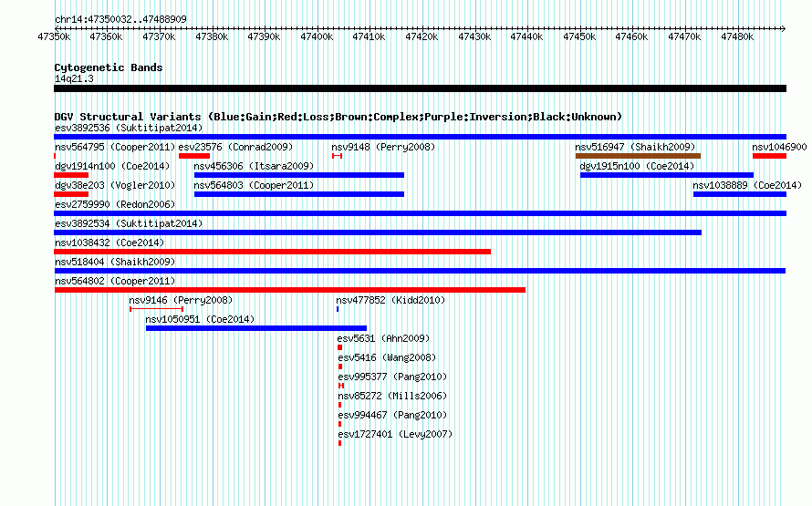Click the esv995377 (Pang2010) red marker
The height and width of the screenshot is (506, 812).
pos(341,386)
